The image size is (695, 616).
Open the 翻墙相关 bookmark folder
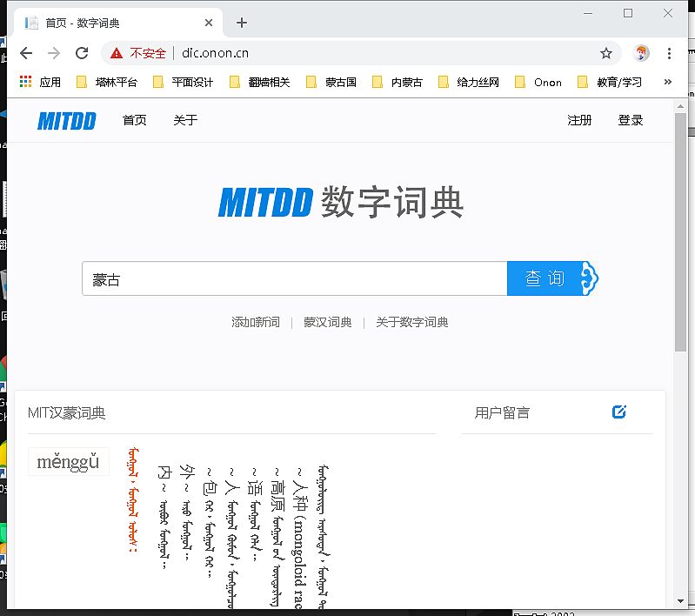coord(260,82)
